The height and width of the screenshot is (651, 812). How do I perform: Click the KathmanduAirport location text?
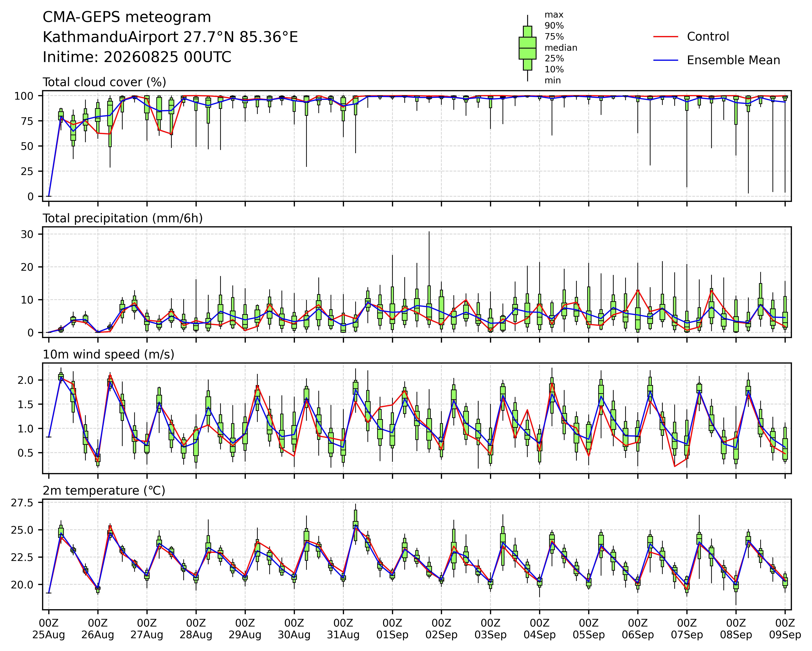170,37
